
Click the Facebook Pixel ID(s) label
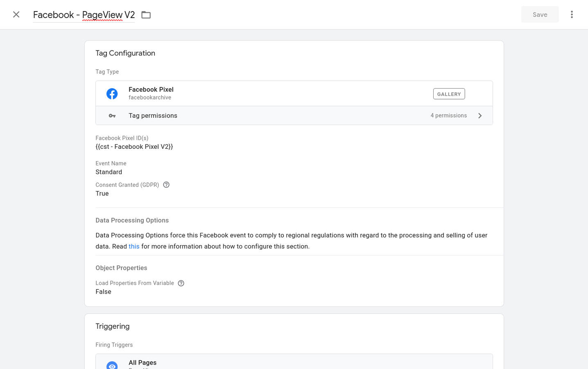point(122,138)
